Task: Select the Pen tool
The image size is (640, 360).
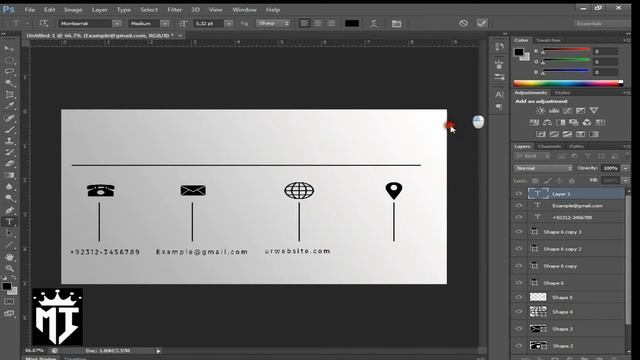Action: (9, 210)
